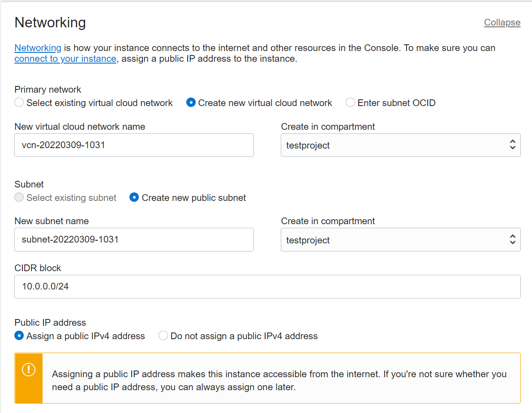Click the 'Subnet' label
532x413 pixels.
click(x=29, y=184)
